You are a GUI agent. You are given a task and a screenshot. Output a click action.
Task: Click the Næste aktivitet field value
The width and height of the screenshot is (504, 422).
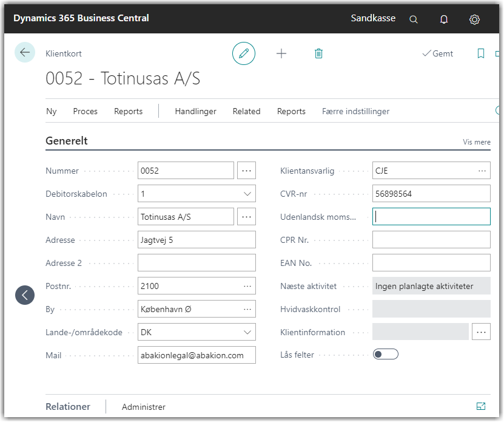pos(431,286)
